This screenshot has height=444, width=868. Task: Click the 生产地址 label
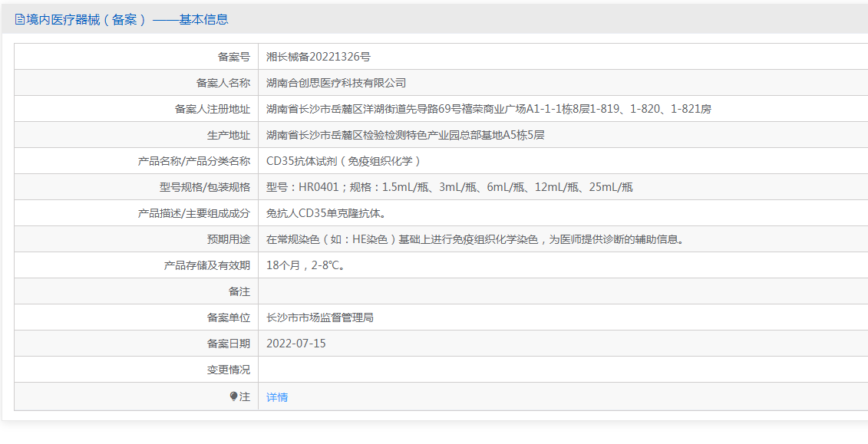(x=229, y=135)
